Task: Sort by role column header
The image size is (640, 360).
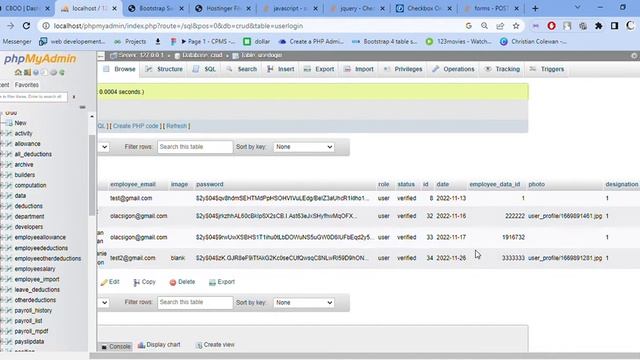Action: click(x=383, y=184)
